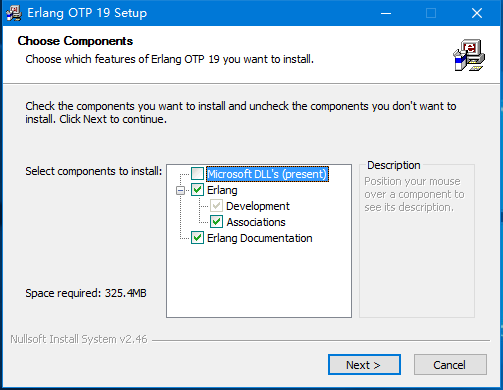The image size is (503, 390).
Task: Cancel the Erlang OTP setup
Action: 450,365
